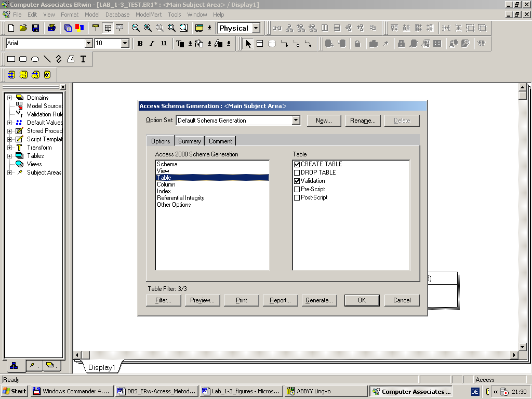Expand the Tables tree node
Viewport: 532px width, 399px height.
[x=9, y=156]
